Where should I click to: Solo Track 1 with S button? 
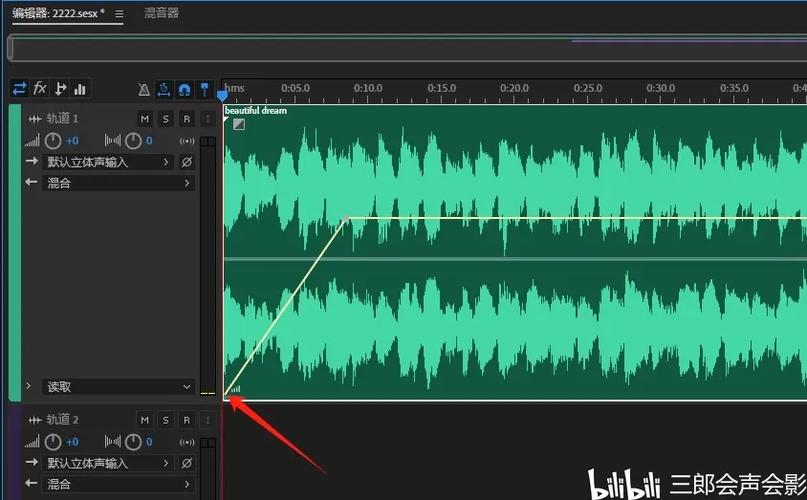[165, 119]
